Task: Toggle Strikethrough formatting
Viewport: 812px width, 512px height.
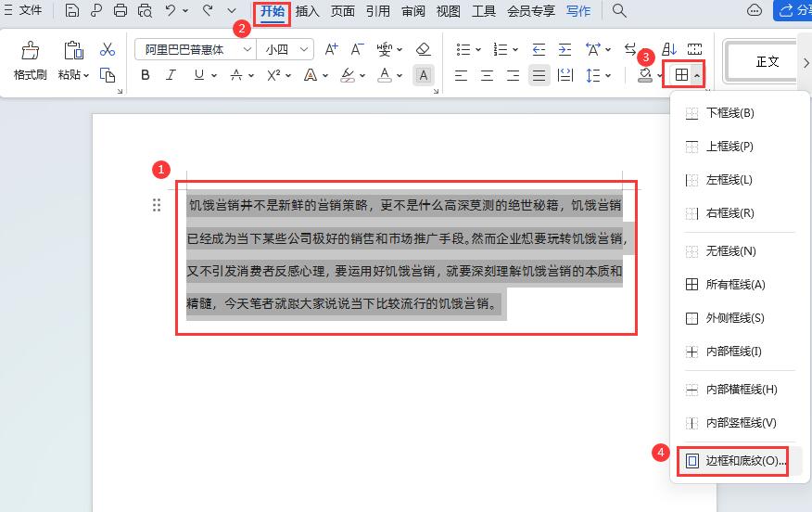Action: point(236,75)
